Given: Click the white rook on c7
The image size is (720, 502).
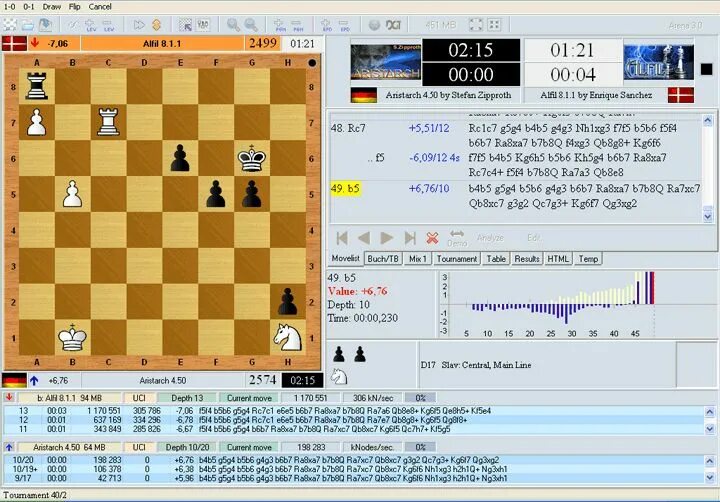Looking at the screenshot, I should pos(108,122).
